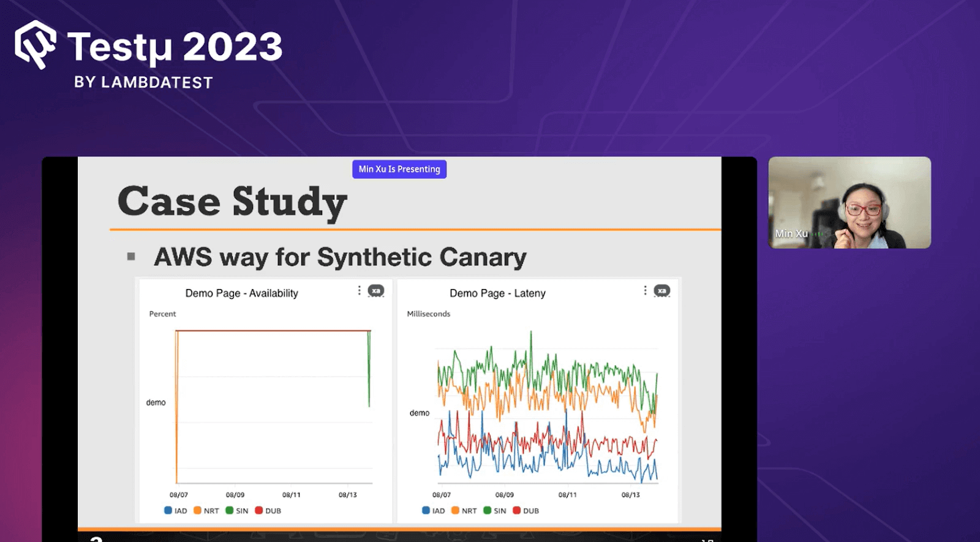Click the SIN legend label in Lateny chart

500,511
